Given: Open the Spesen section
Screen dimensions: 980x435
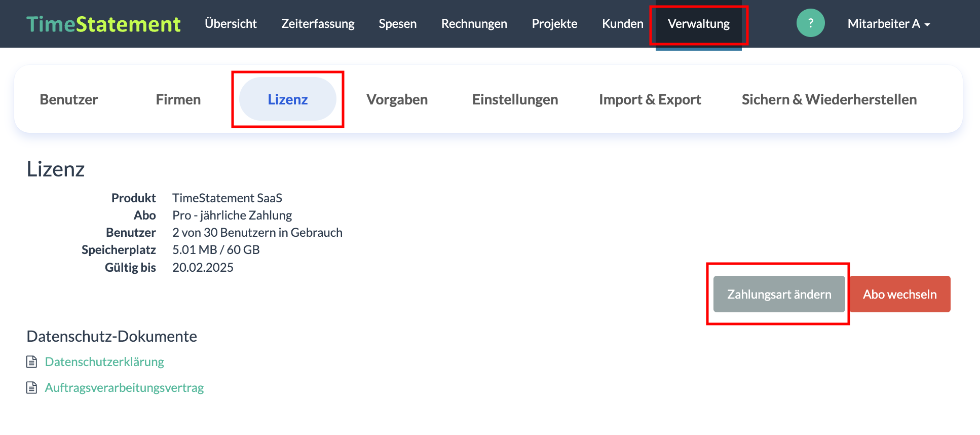Looking at the screenshot, I should (398, 24).
